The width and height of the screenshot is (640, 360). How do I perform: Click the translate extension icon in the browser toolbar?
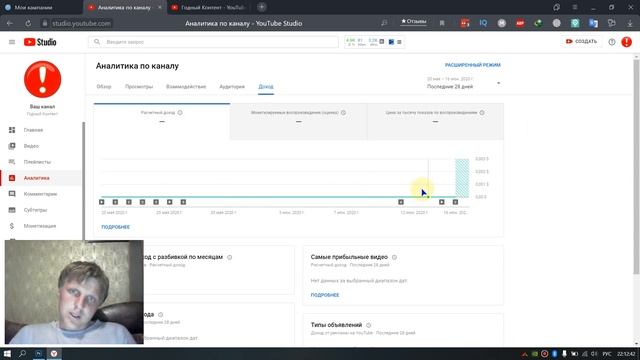pyautogui.click(x=593, y=23)
